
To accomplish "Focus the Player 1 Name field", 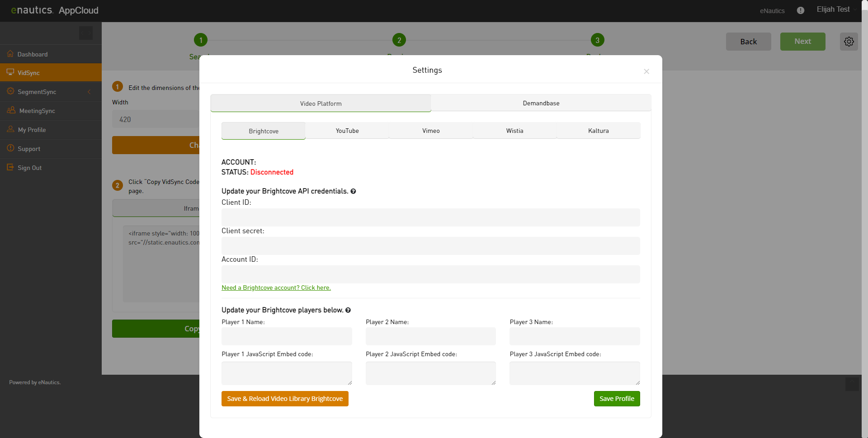I will (287, 336).
